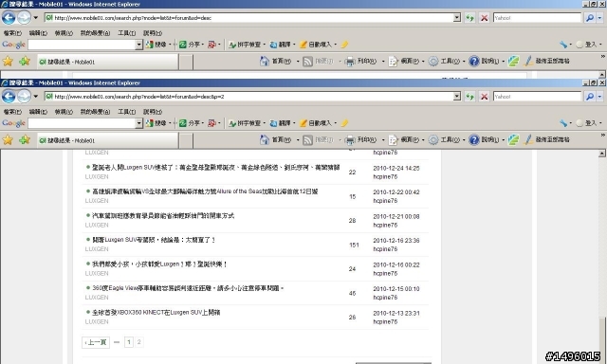Open 編輯(E) menu in front window

(38, 112)
